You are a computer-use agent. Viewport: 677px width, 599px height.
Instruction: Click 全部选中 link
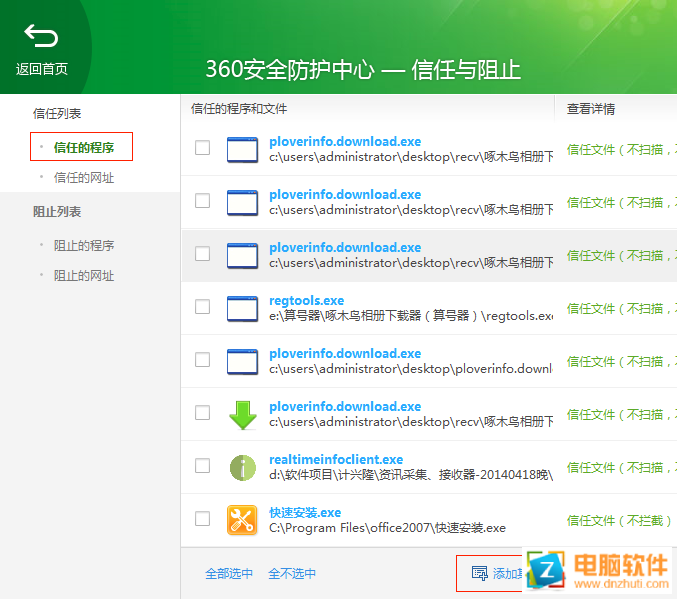(x=229, y=574)
